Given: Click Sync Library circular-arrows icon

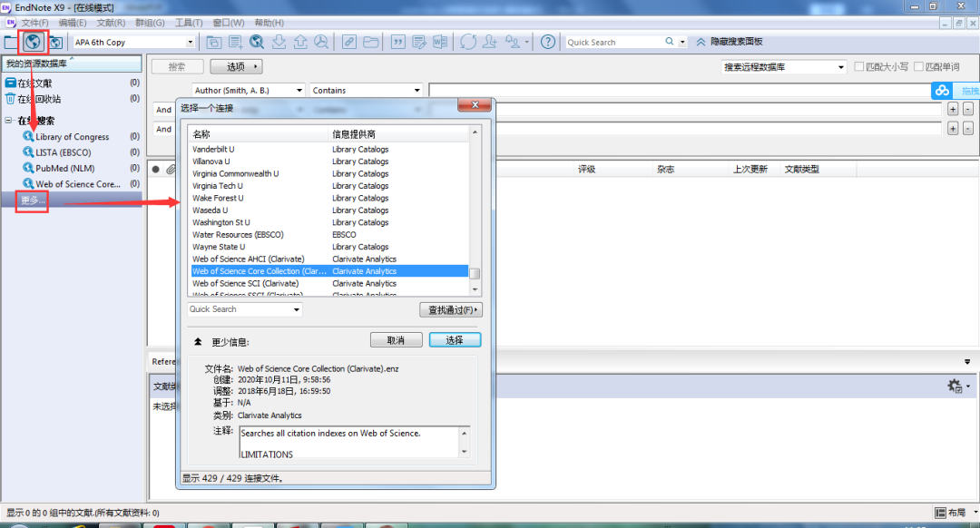Looking at the screenshot, I should coord(468,42).
